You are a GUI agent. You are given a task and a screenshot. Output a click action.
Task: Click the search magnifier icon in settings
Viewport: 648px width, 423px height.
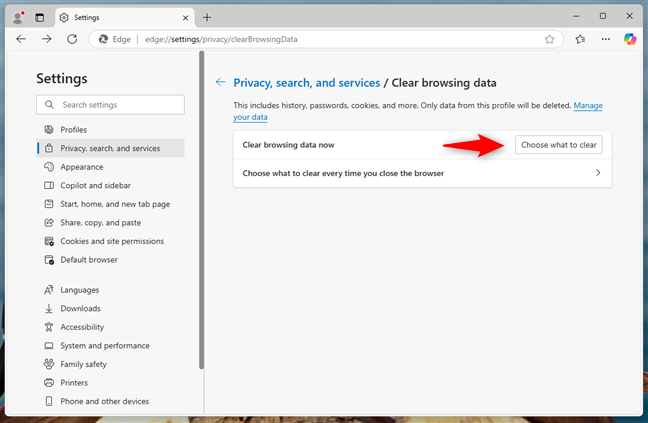(x=49, y=105)
